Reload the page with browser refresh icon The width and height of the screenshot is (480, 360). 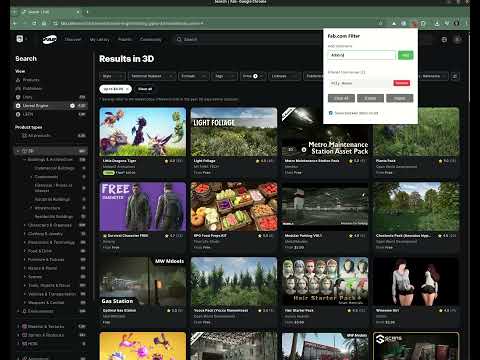pos(34,23)
